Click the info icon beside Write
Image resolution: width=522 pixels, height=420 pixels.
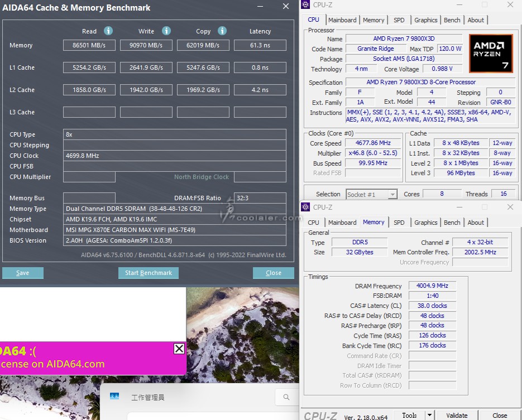coord(166,31)
